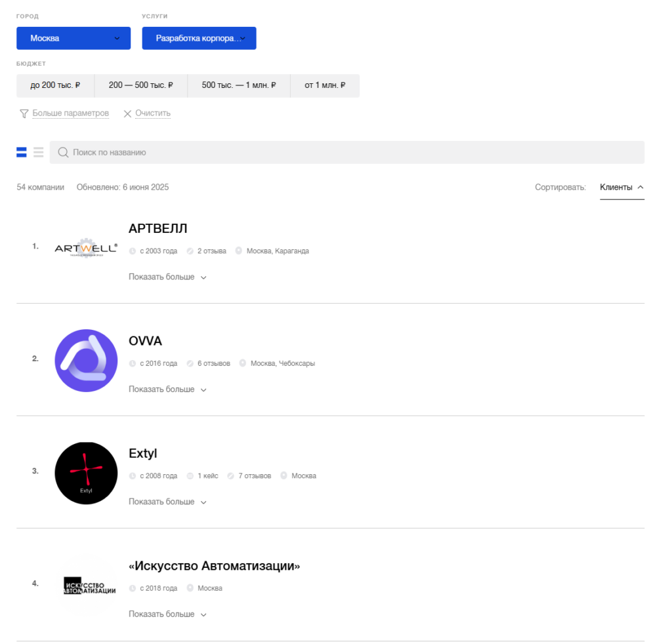This screenshot has height=642, width=672.
Task: Open the Клиенты sort dropdown
Action: pos(622,188)
